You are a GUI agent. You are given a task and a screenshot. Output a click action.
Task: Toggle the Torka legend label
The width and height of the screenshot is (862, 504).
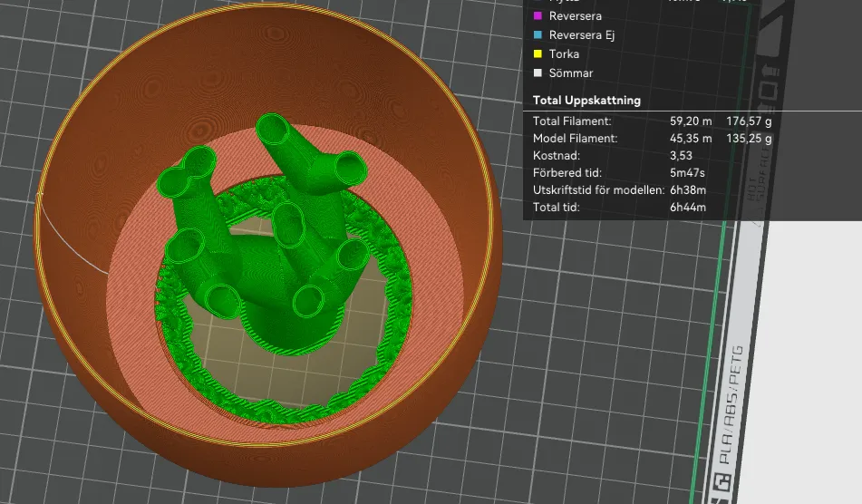(x=564, y=53)
